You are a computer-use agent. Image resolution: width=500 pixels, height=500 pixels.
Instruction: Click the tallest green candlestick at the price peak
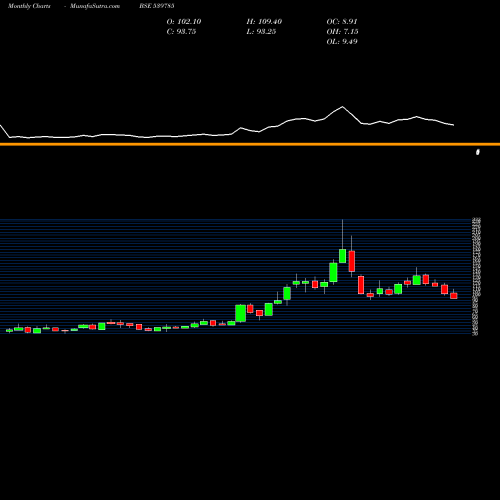coord(342,256)
